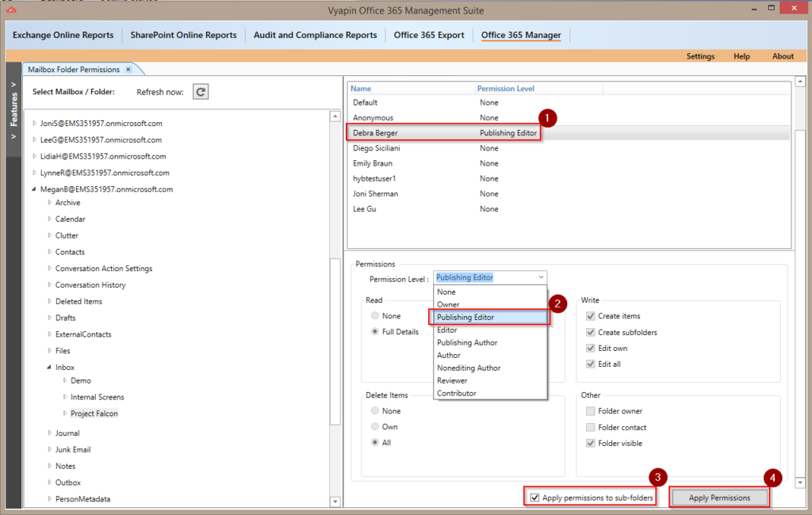Expand JoniS mailbox tree node
Viewport: 812px width, 515px height.
click(34, 123)
